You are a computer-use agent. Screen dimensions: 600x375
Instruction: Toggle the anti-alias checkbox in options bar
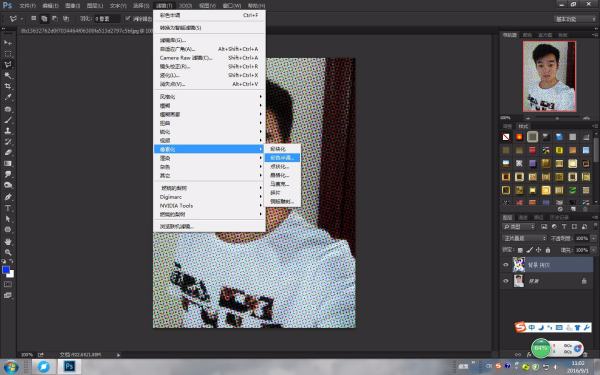point(127,18)
